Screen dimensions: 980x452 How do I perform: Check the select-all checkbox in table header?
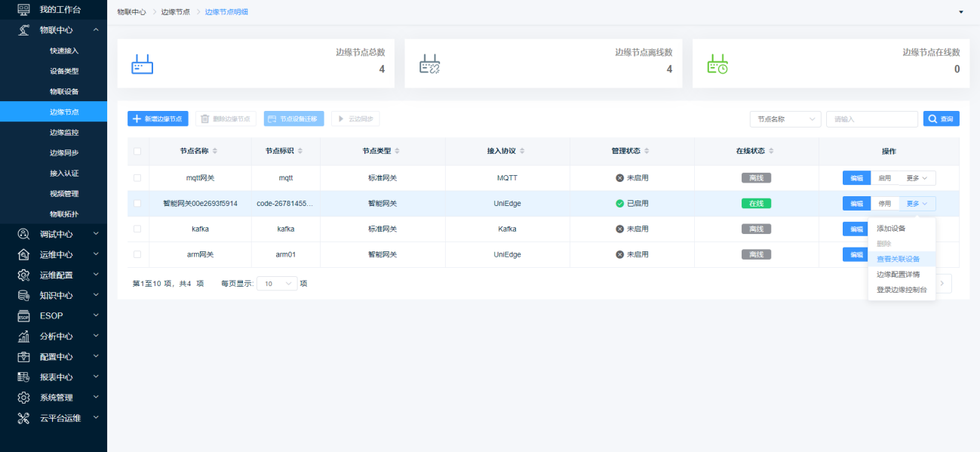point(137,151)
